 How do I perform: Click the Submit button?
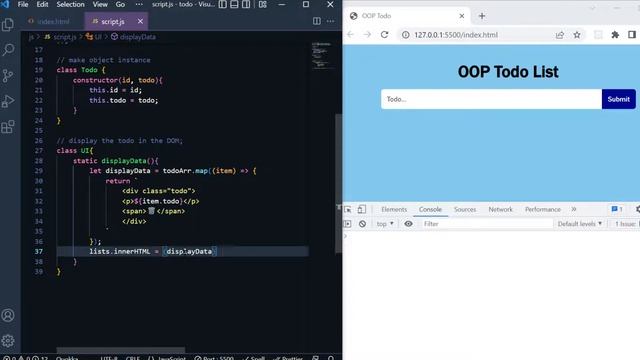tap(618, 99)
